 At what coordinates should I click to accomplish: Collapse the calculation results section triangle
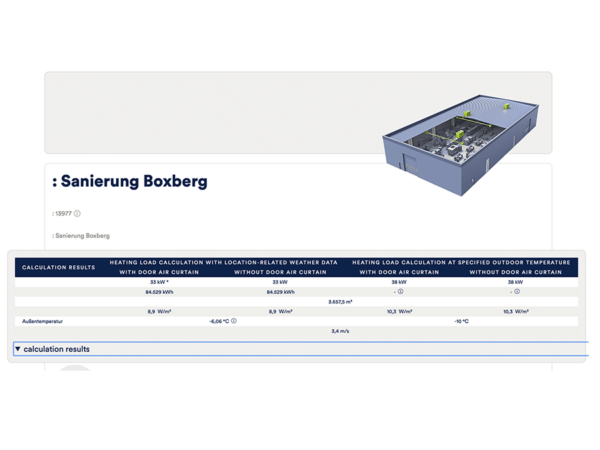(17, 349)
